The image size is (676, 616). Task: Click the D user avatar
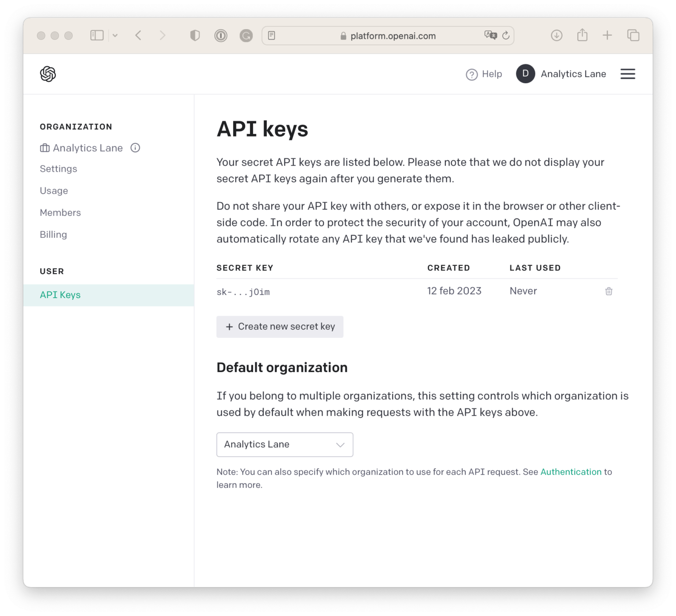525,74
